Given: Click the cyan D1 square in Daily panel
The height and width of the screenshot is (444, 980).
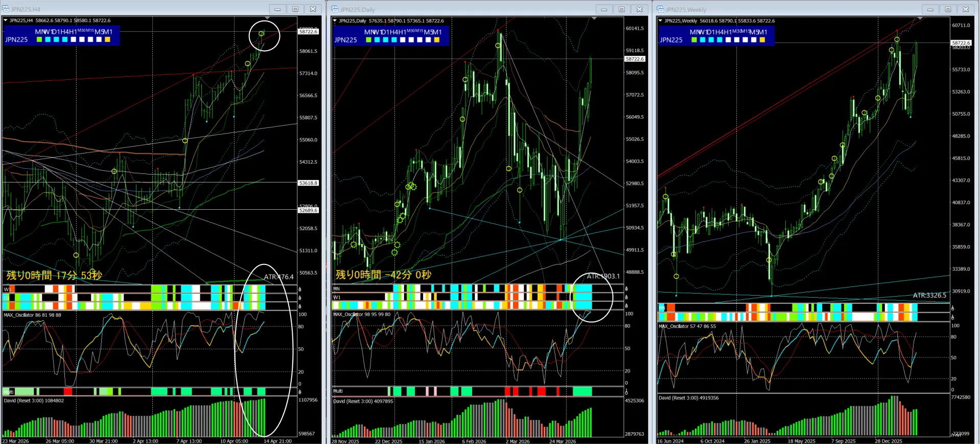Looking at the screenshot, I should pyautogui.click(x=386, y=40).
